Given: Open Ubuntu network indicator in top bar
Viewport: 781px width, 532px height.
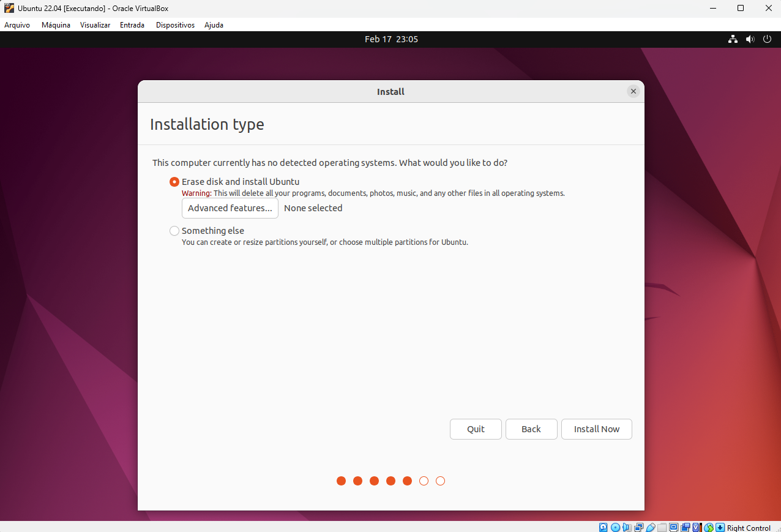Looking at the screenshot, I should click(733, 39).
